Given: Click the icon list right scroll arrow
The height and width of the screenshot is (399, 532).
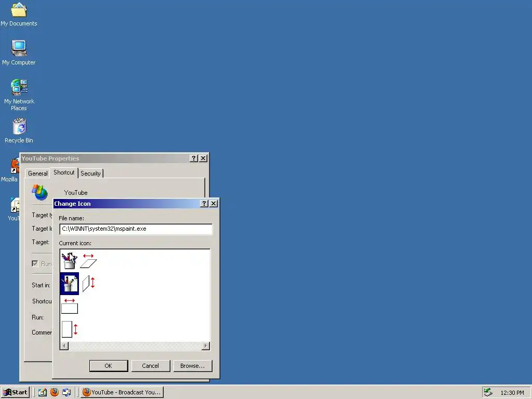Looking at the screenshot, I should 206,345.
